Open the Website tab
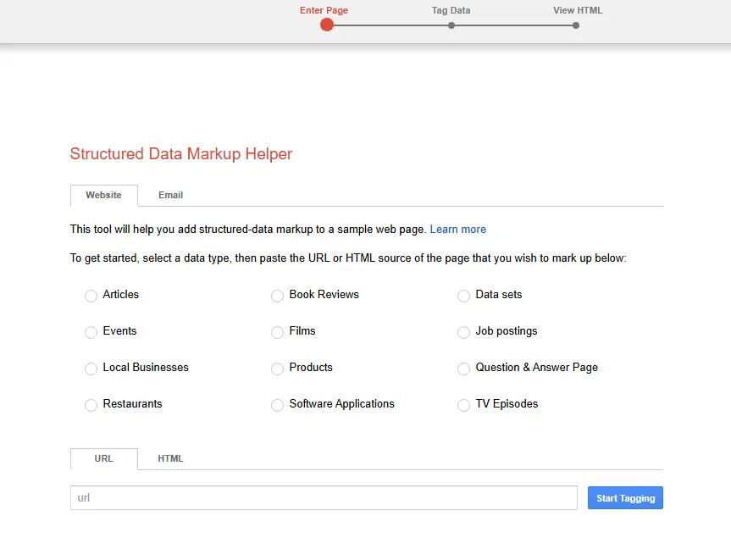This screenshot has height=560, width=731. [x=104, y=196]
